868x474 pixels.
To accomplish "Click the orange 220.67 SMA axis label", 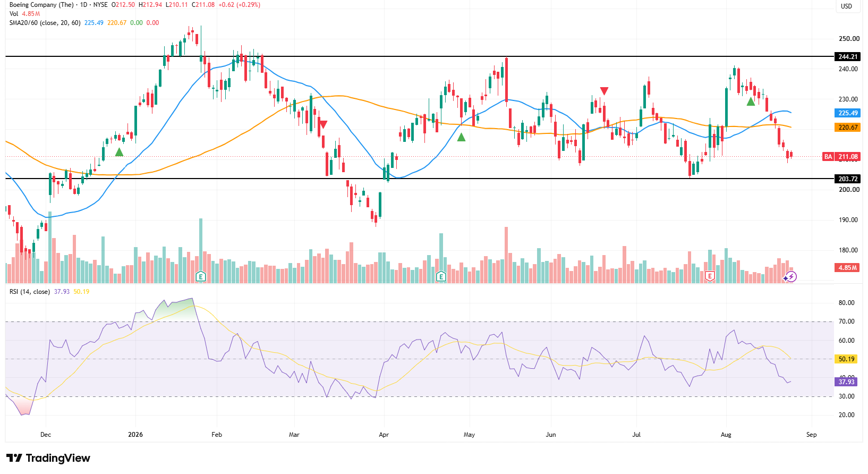I will pyautogui.click(x=848, y=128).
